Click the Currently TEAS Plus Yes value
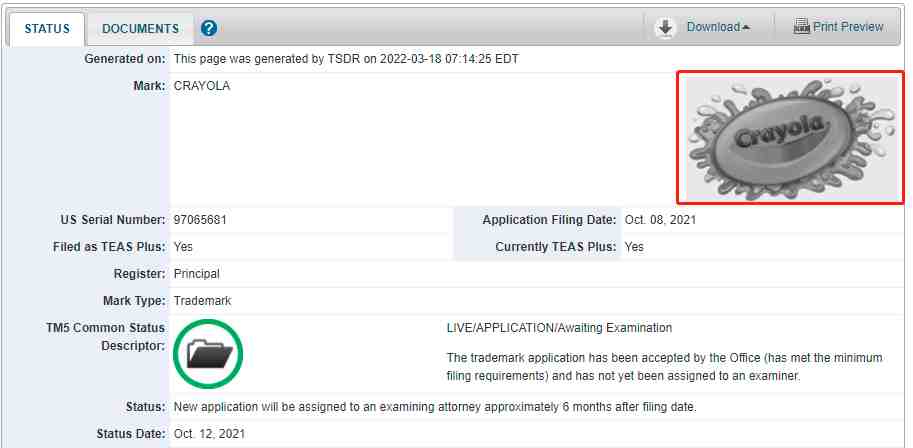Screen dimensions: 913x448 (x=634, y=247)
